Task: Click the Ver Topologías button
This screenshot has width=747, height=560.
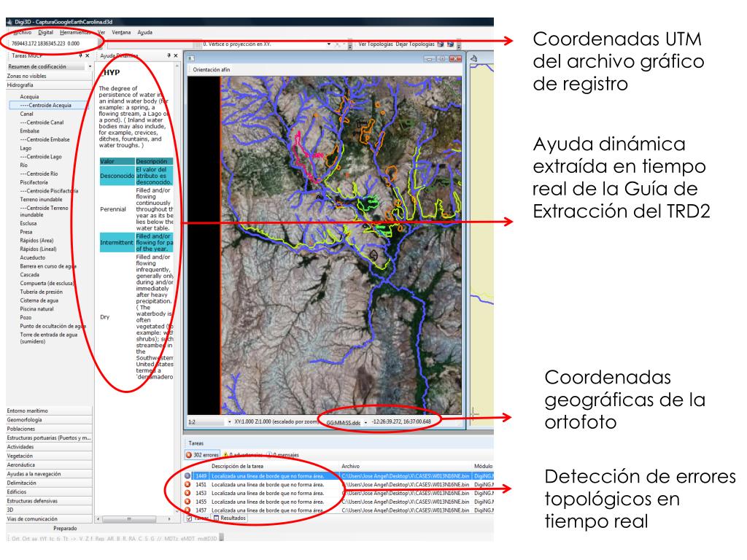Action: point(376,44)
